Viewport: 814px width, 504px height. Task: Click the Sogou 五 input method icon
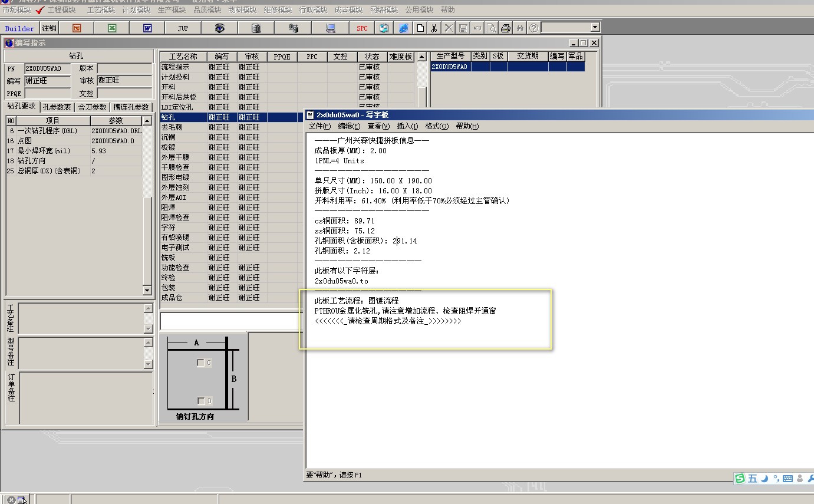(753, 479)
